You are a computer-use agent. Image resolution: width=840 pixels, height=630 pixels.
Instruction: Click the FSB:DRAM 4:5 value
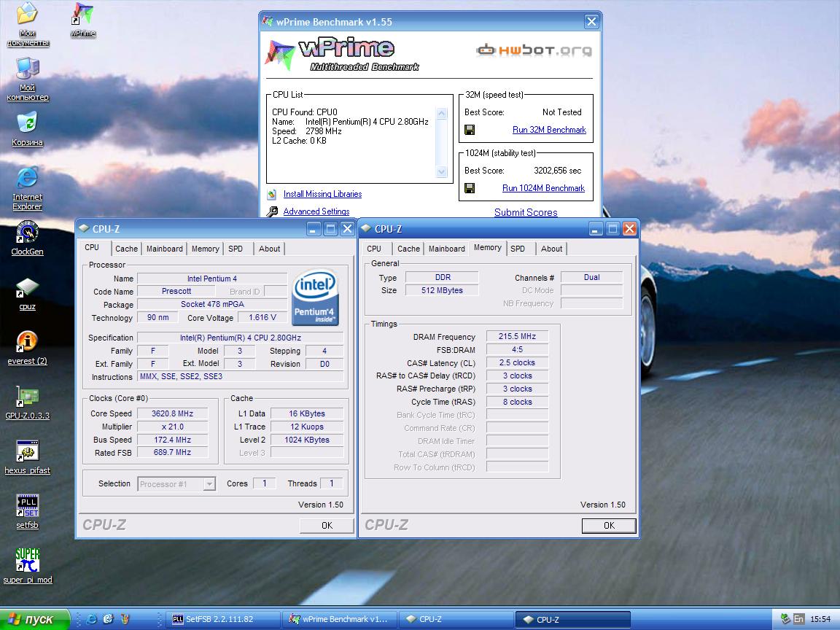point(517,349)
